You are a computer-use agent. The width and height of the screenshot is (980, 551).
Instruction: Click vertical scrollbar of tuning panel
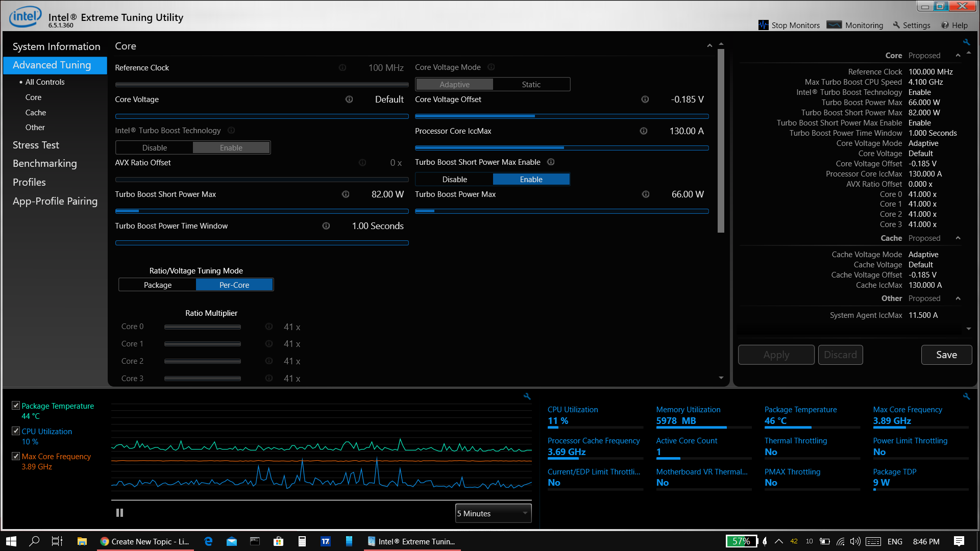point(721,141)
